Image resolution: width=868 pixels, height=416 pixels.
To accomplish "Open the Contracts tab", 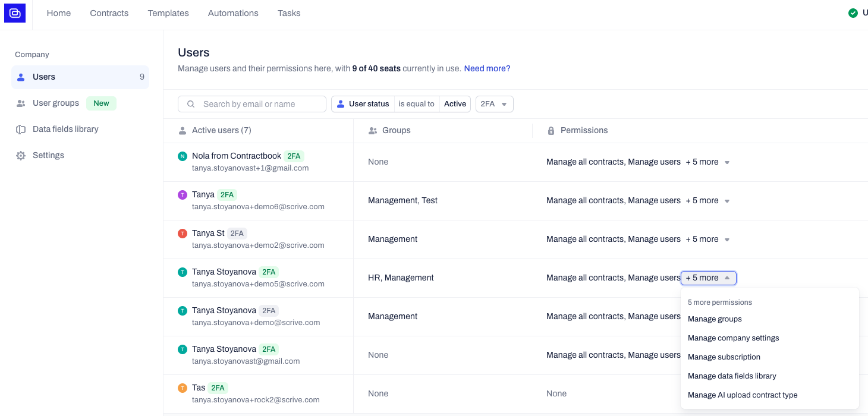I will [109, 13].
